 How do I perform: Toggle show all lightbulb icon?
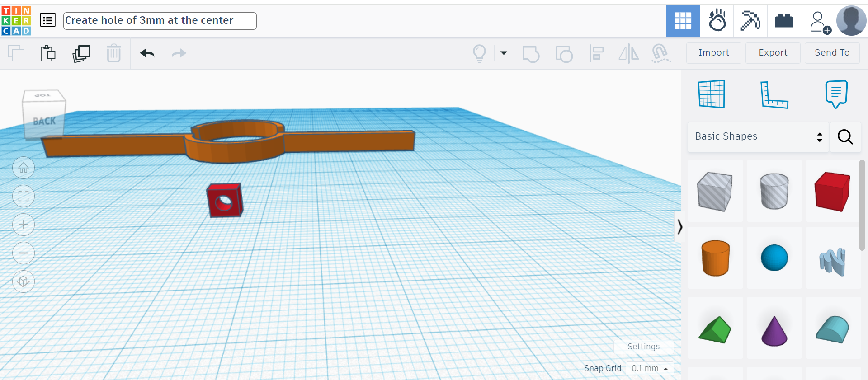click(479, 53)
